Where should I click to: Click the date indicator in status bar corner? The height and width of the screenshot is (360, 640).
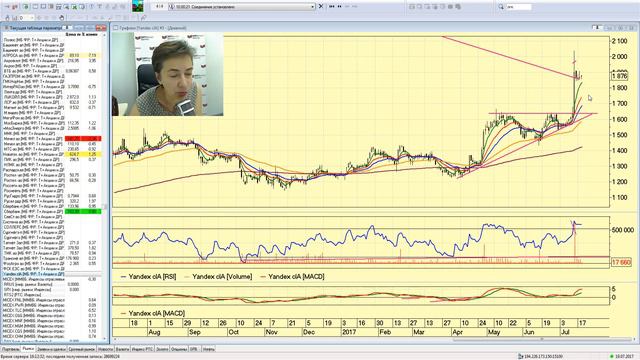(622, 357)
